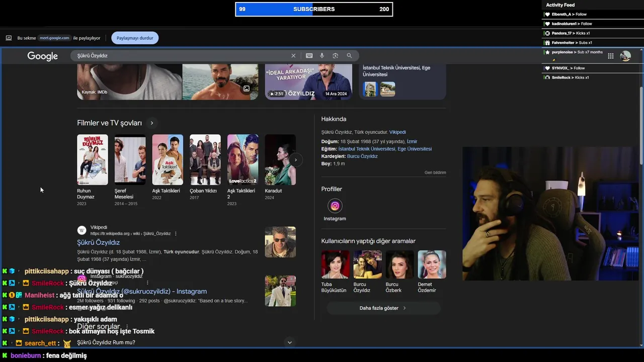
Task: Open Ruhun Duymaz poster
Action: tap(93, 160)
